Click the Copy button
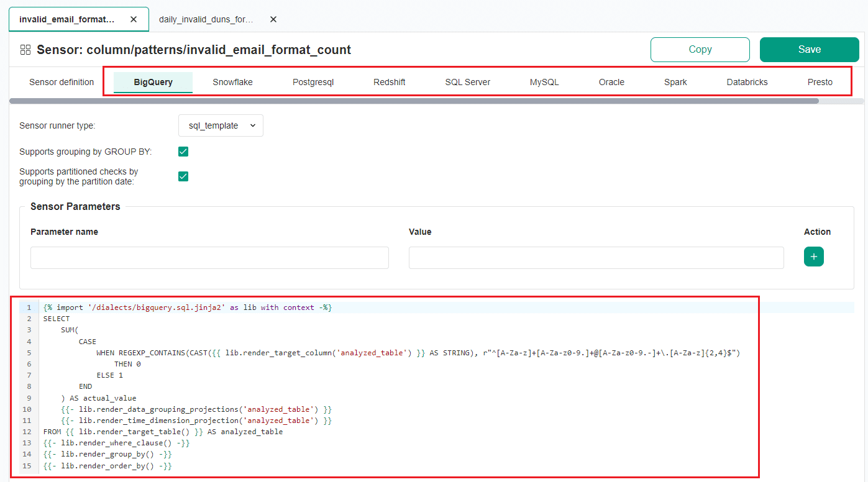Viewport: 868px width, 482px height. pyautogui.click(x=700, y=50)
